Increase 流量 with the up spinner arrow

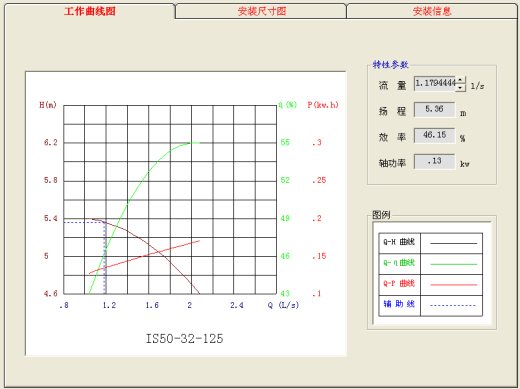pyautogui.click(x=461, y=80)
